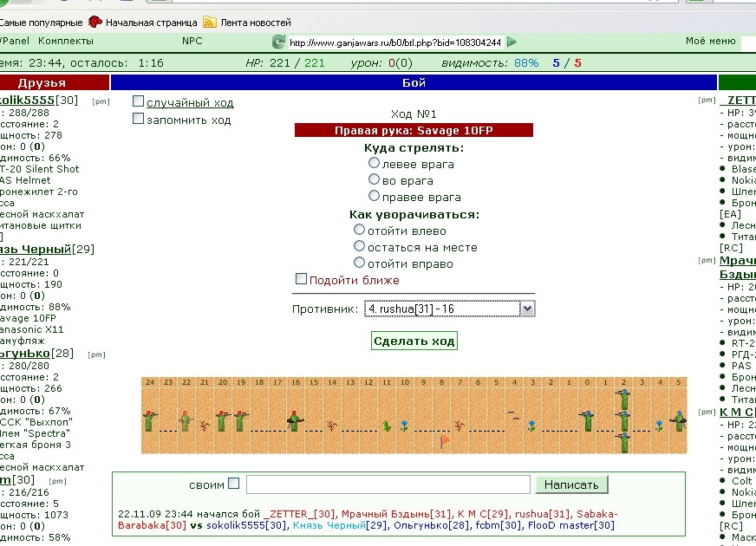Click the dry bush at position 7
The height and width of the screenshot is (546, 756).
click(459, 426)
